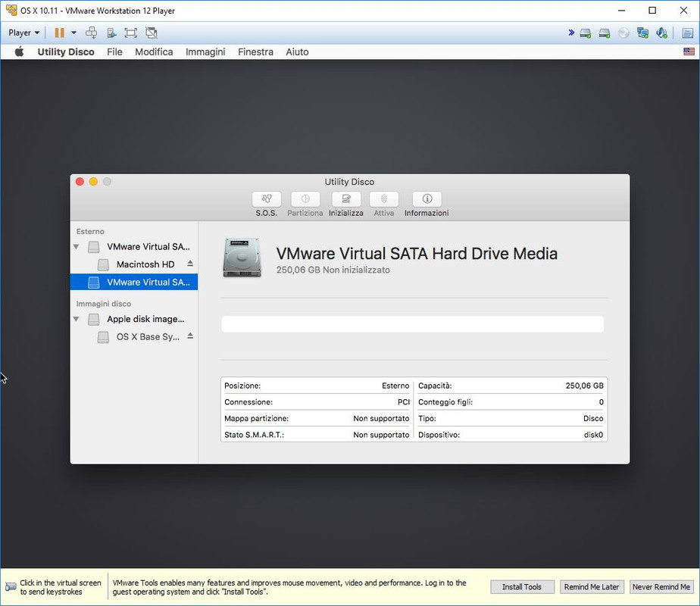
Task: Click the 'Dispositivo:' disk0 row
Action: pos(511,435)
